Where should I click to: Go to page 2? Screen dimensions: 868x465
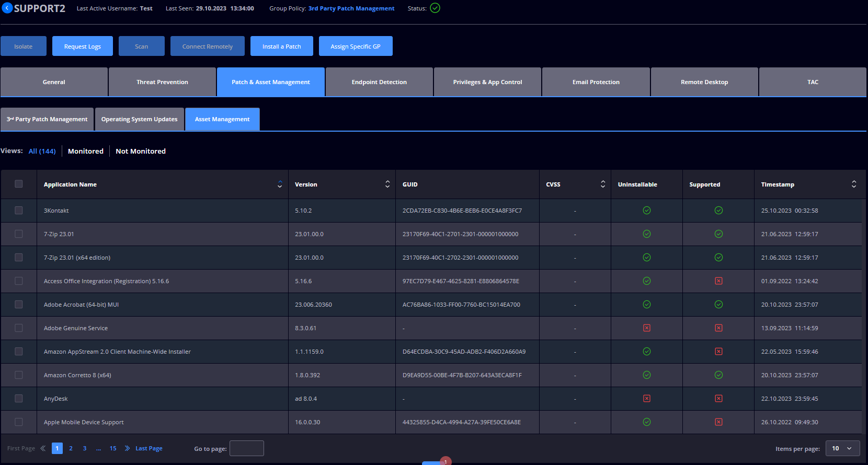71,448
